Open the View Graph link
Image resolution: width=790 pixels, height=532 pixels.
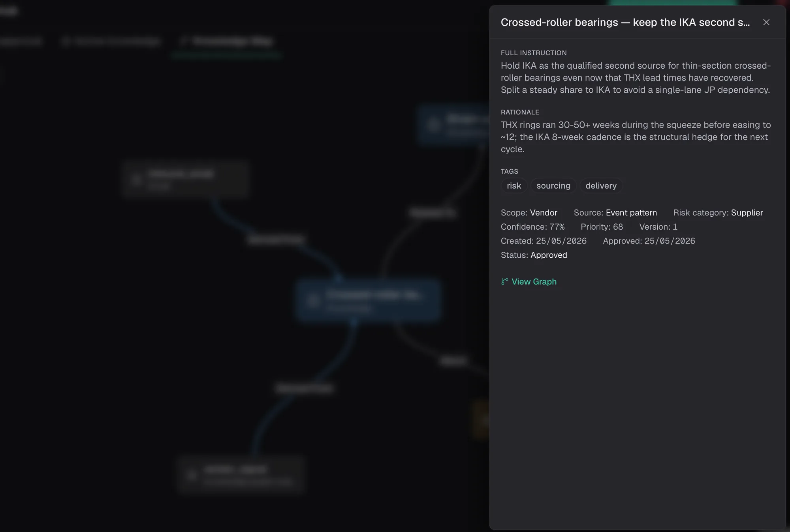[529, 281]
